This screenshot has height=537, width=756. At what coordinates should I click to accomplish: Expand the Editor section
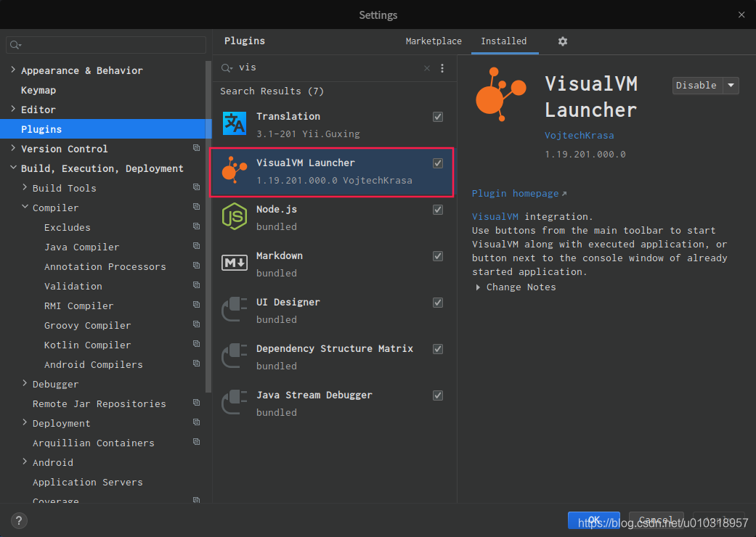pyautogui.click(x=13, y=110)
